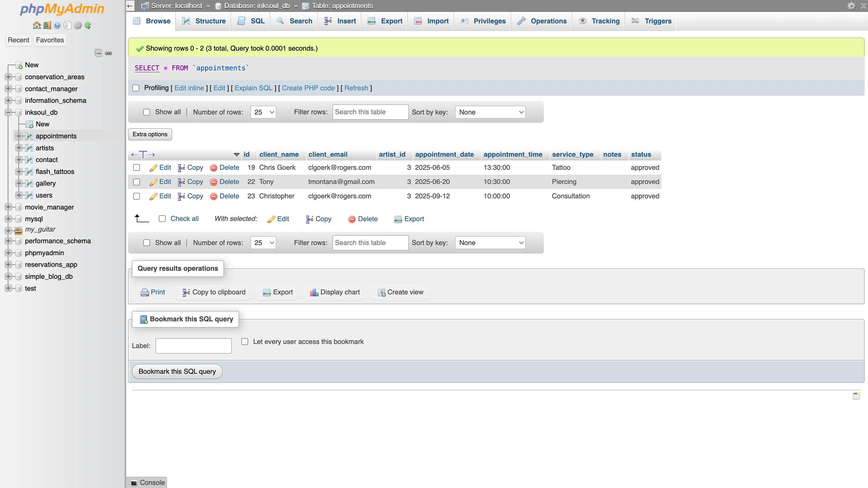Image resolution: width=868 pixels, height=488 pixels.
Task: Expand the movie_manager database node
Action: pyautogui.click(x=8, y=207)
